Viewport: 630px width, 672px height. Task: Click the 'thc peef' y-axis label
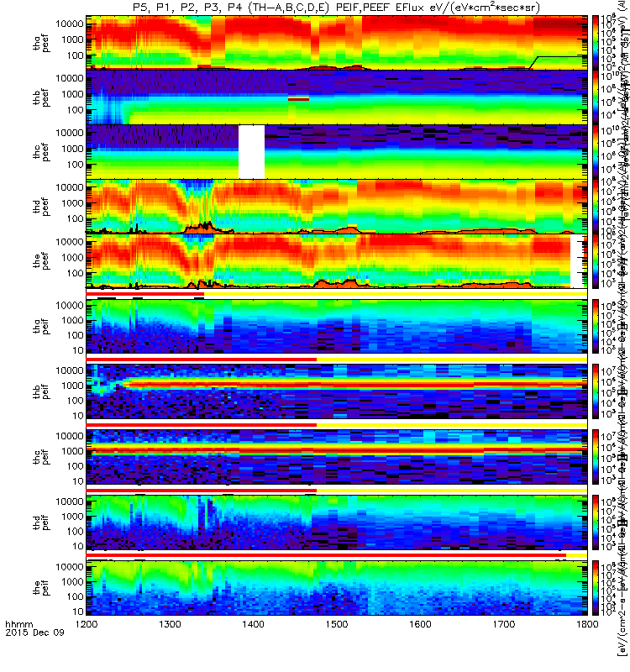point(41,152)
